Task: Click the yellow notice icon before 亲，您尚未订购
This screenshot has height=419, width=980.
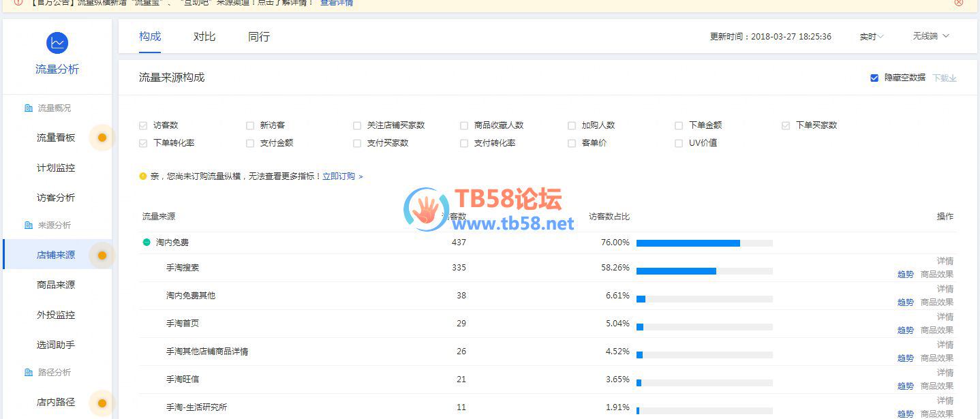Action: coord(143,176)
